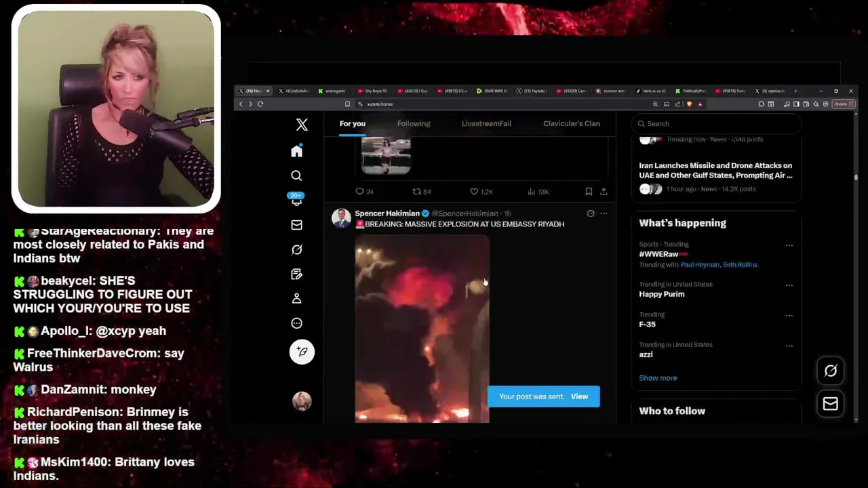Click the X Search input field

click(716, 124)
